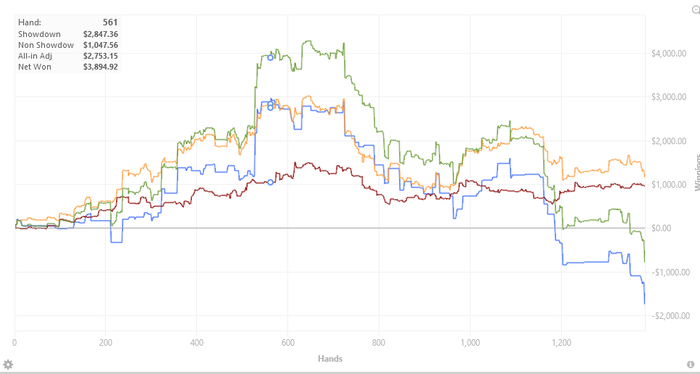700x374 pixels.
Task: Click the All-in Adj row in tooltip
Action: click(68, 56)
